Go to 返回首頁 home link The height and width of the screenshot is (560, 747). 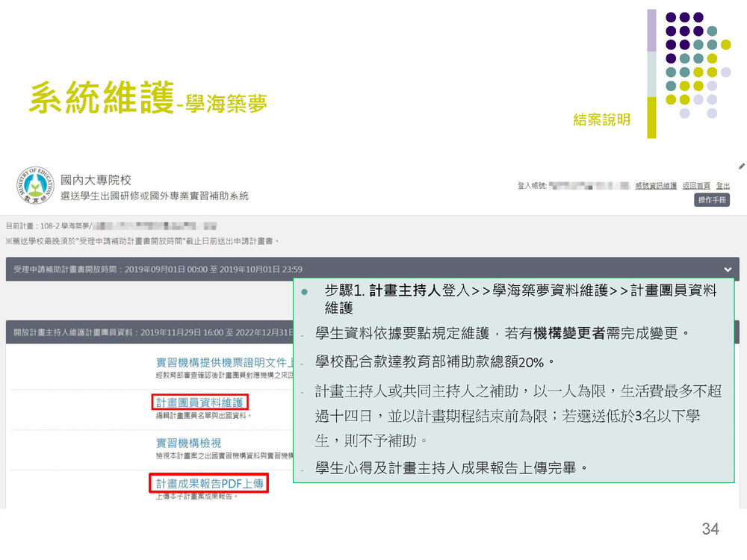[695, 186]
